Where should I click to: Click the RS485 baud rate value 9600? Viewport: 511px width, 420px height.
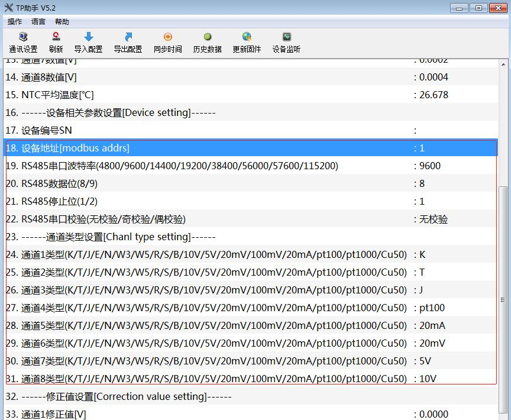(430, 166)
